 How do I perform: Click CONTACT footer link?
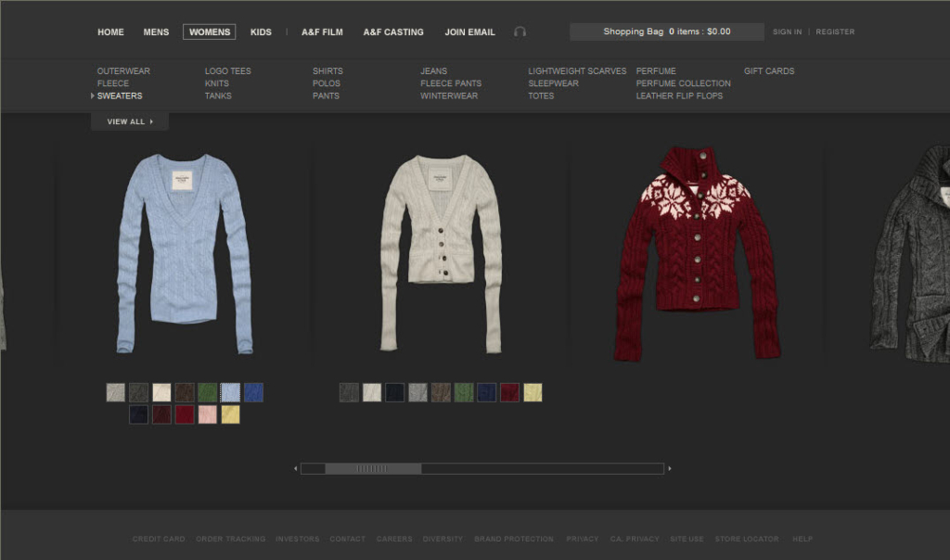click(x=347, y=539)
